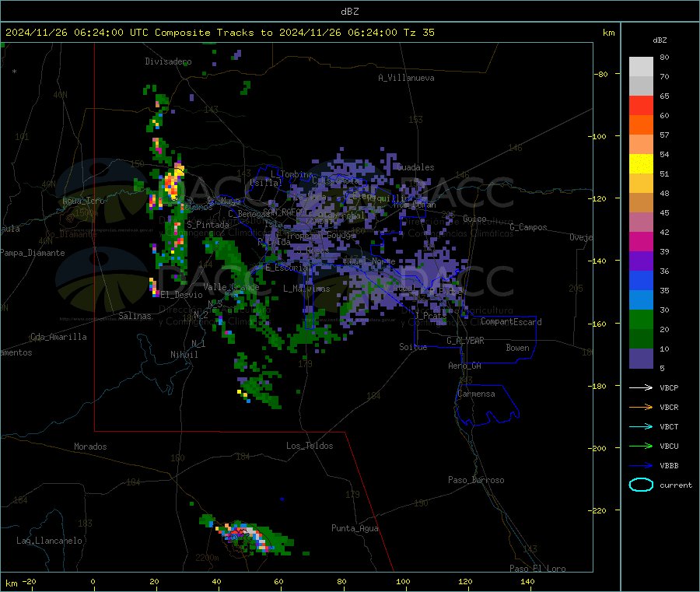The height and width of the screenshot is (592, 700).
Task: Click the 'Punta_Agua' place label
Action: (x=355, y=528)
